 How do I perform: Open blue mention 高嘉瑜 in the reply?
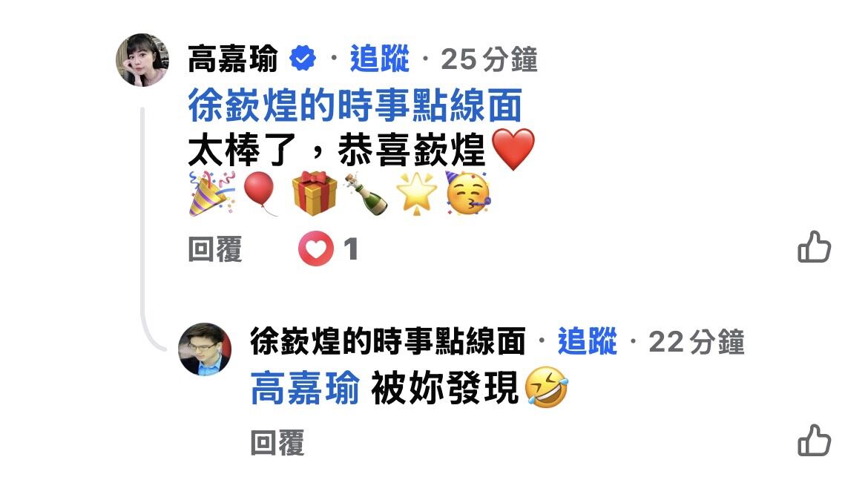pos(305,388)
